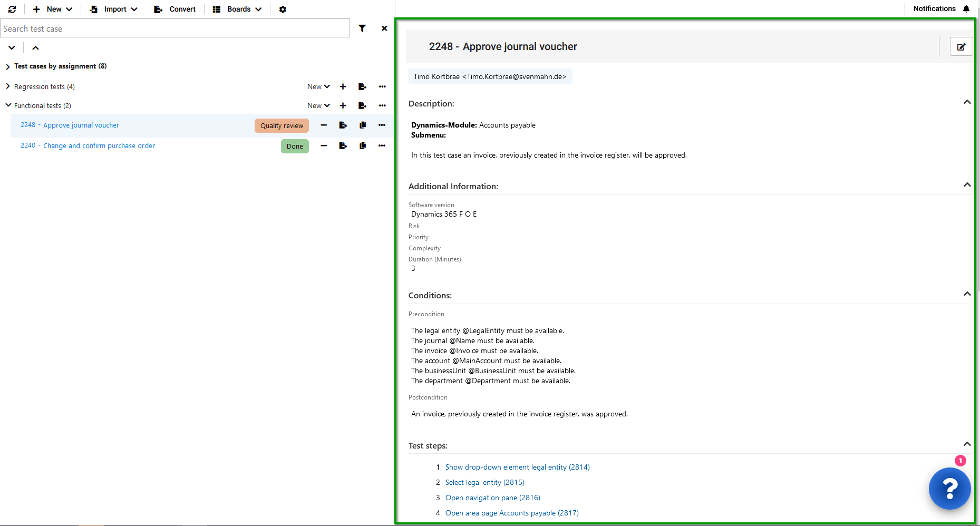Click the filter funnel icon

362,28
